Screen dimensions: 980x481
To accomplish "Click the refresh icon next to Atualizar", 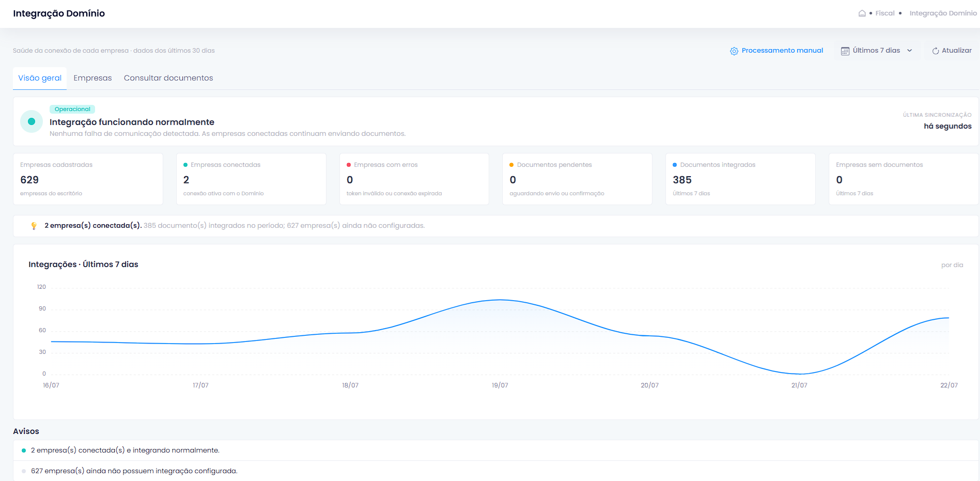I will click(x=936, y=51).
